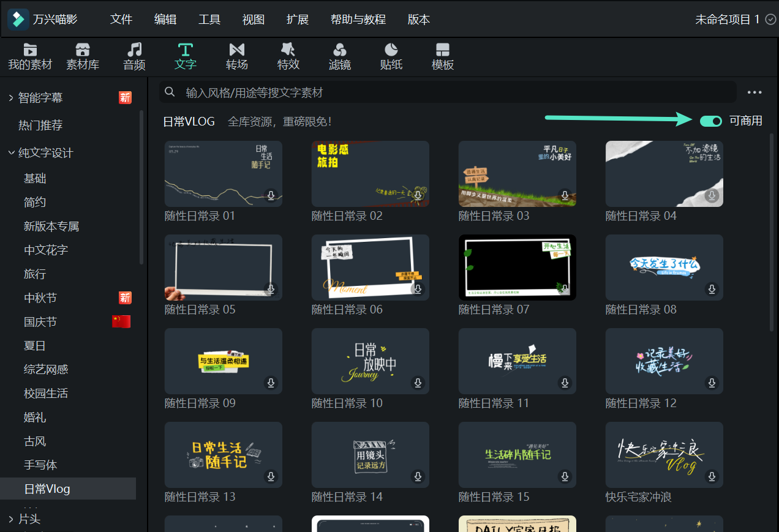This screenshot has height=532, width=779.
Task: Select the 文字 text tab
Action: point(186,57)
